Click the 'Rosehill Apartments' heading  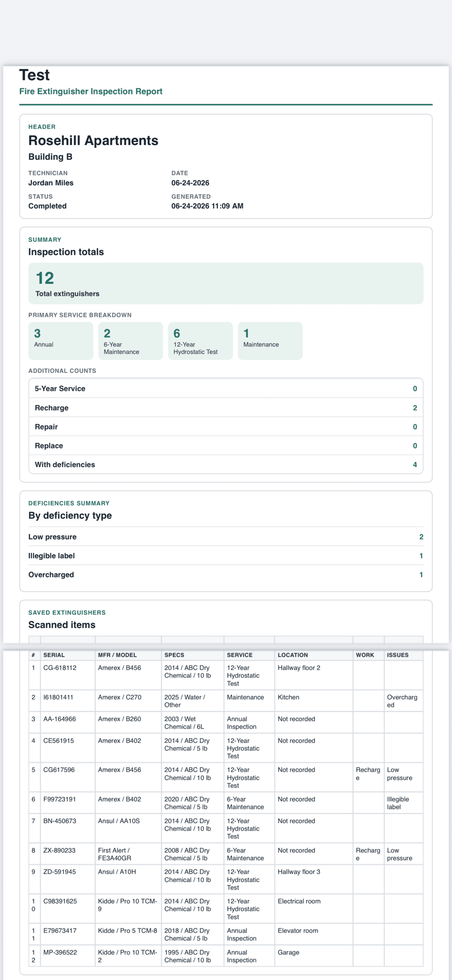(93, 141)
